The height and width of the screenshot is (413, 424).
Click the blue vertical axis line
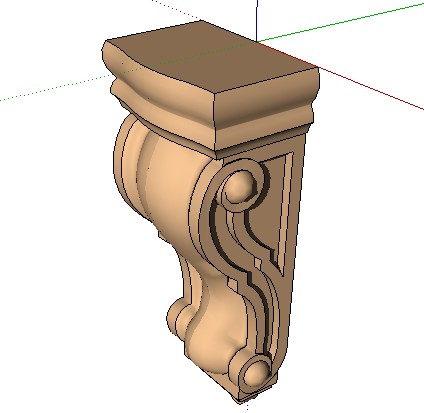(257, 21)
